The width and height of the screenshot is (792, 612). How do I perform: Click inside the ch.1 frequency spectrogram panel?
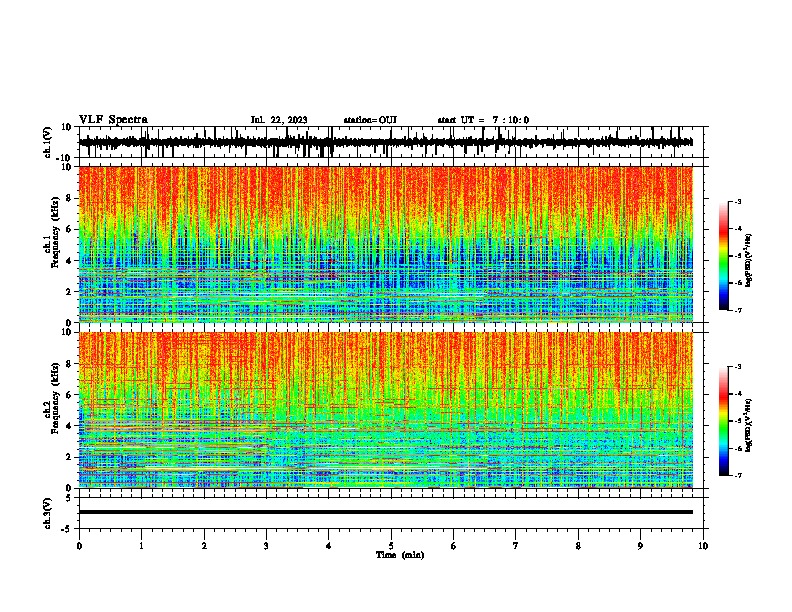[x=386, y=244]
